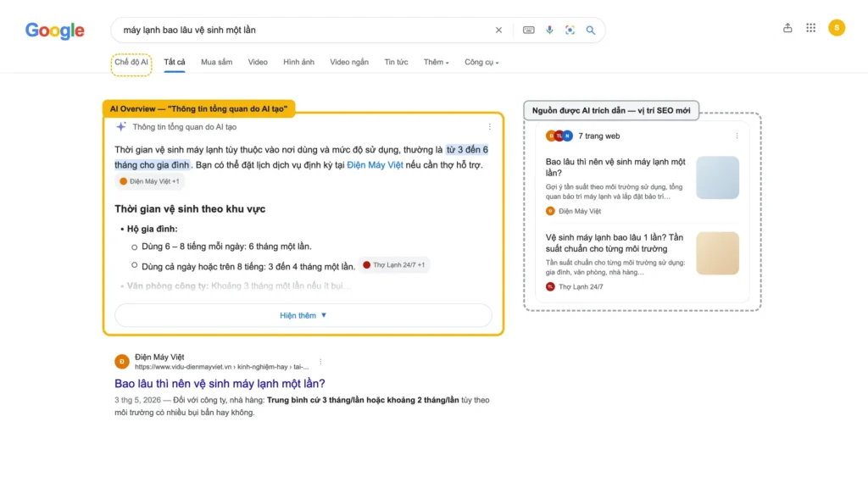Click the Hộ gia đình bullet text

(153, 229)
